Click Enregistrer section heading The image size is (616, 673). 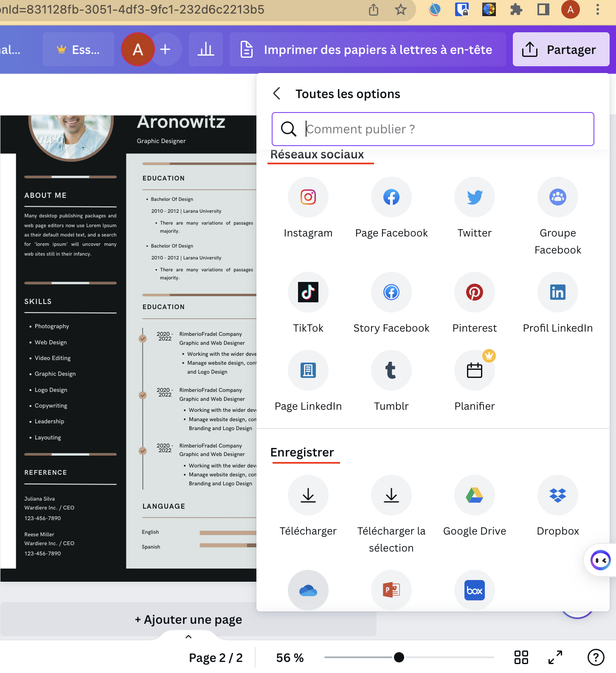pos(302,452)
